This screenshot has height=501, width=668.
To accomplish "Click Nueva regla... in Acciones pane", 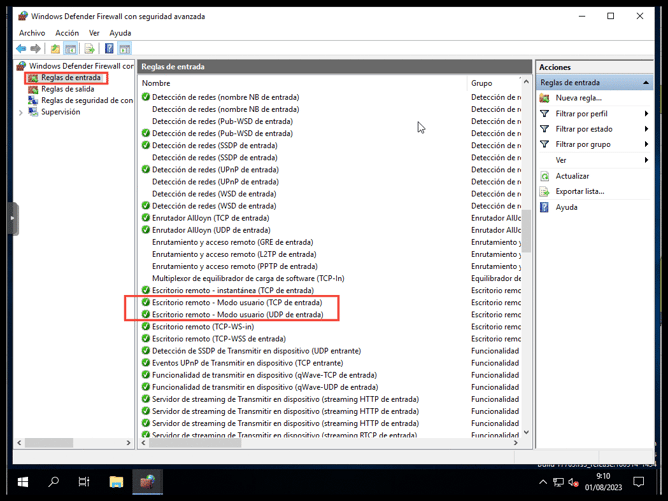I will tap(579, 98).
